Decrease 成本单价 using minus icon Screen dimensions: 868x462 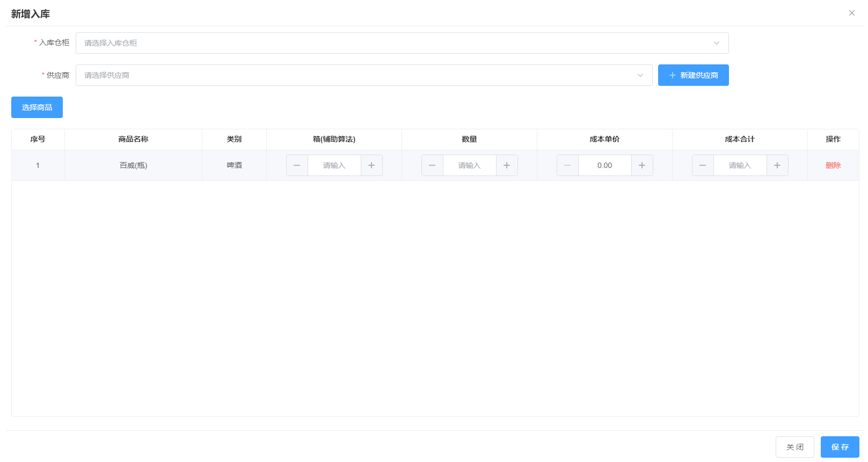coord(567,165)
